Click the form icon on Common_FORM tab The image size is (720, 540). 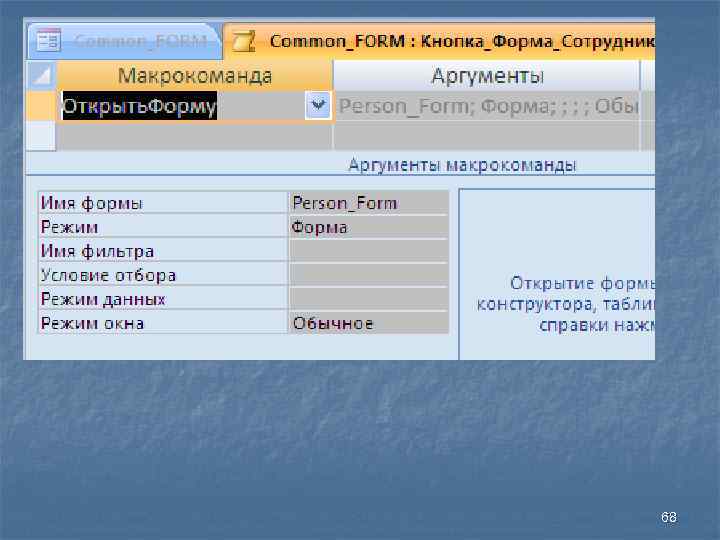click(x=48, y=41)
